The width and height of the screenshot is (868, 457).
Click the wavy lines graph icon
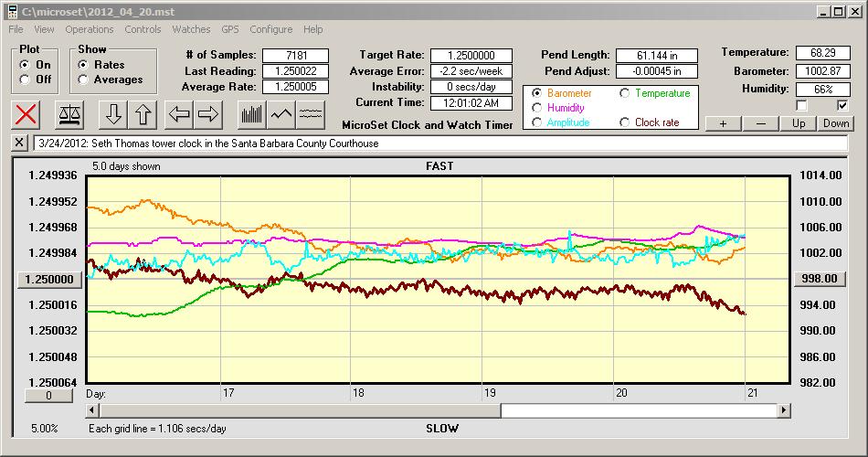click(311, 114)
